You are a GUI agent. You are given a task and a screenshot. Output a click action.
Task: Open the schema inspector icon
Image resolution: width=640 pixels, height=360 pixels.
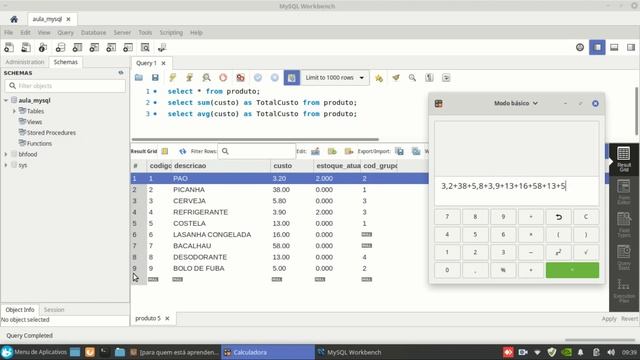click(x=43, y=48)
